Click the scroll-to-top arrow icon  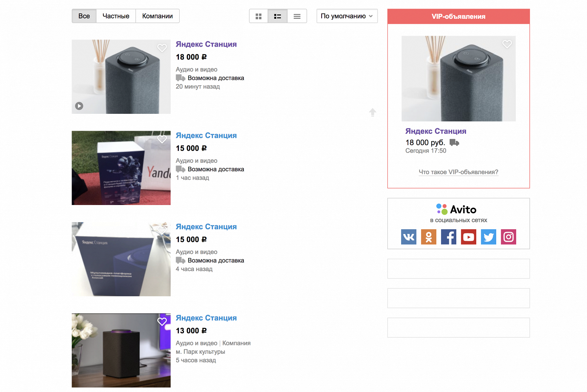click(373, 112)
